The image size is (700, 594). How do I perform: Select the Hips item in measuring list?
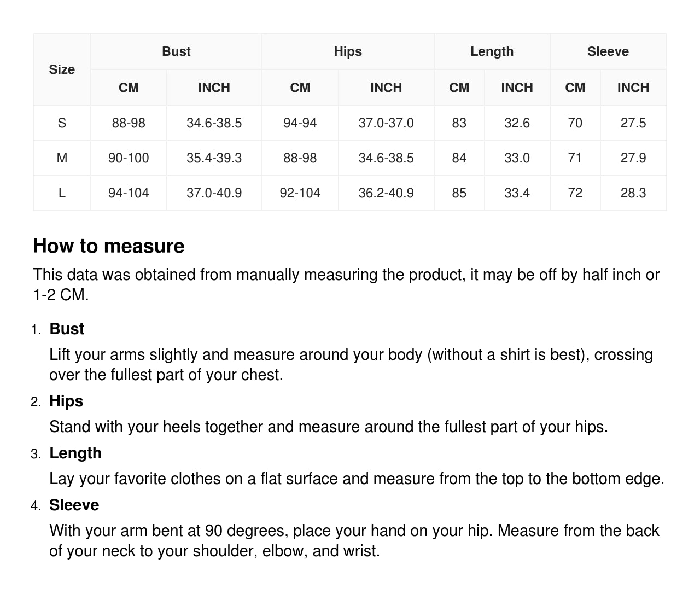tap(66, 401)
